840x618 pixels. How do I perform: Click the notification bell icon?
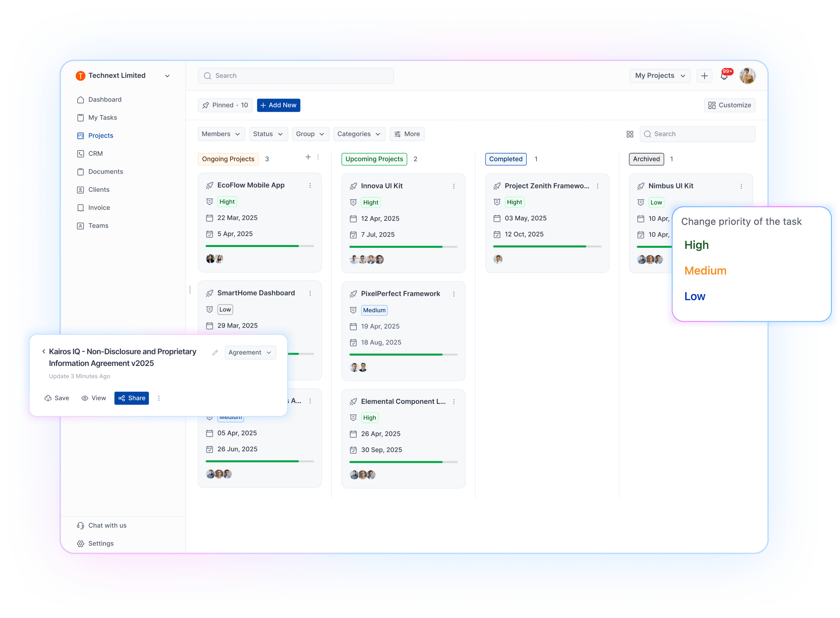pyautogui.click(x=724, y=76)
